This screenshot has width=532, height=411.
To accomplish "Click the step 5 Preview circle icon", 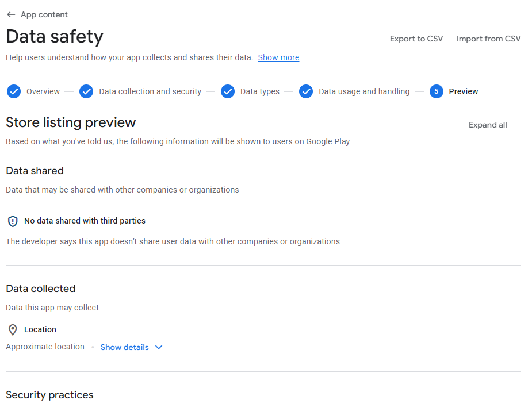I will [x=437, y=91].
